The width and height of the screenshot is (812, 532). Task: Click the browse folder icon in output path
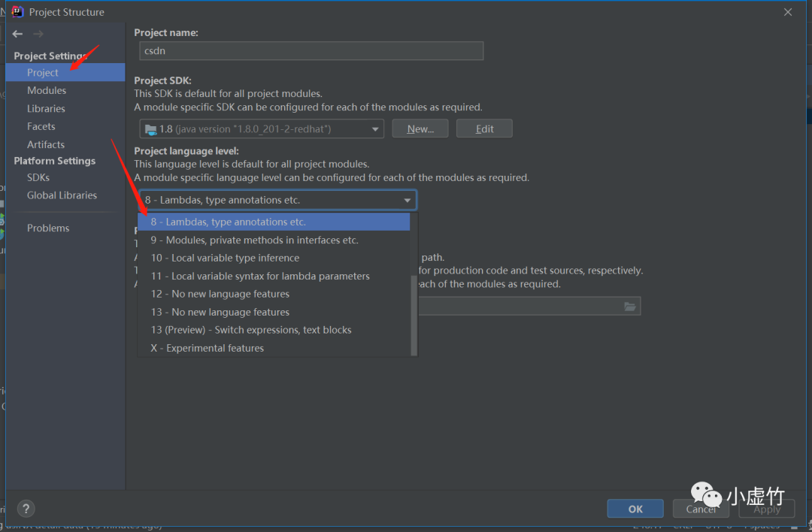(x=630, y=306)
